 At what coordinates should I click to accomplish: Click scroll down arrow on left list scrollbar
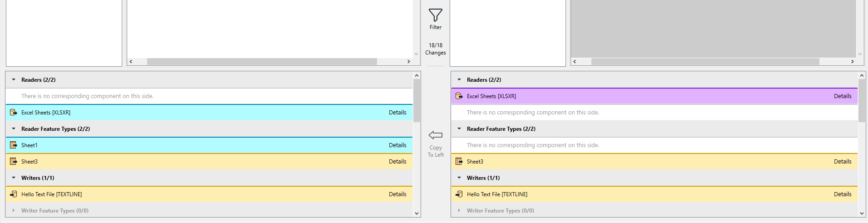coord(417,213)
